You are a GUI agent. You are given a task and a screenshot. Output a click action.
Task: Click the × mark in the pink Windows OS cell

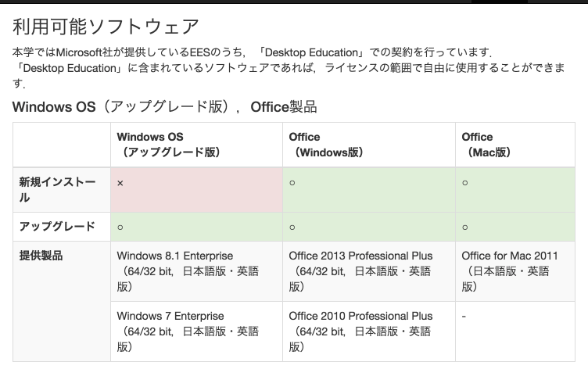tap(120, 183)
